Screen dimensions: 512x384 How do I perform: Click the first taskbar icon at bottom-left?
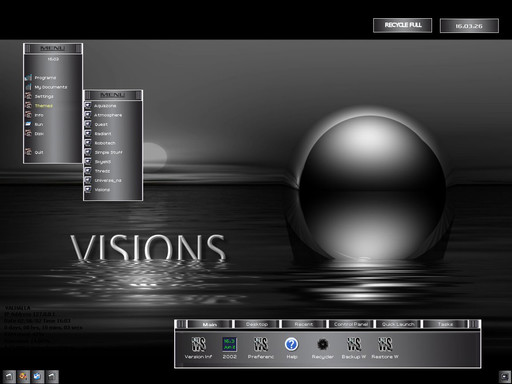pyautogui.click(x=9, y=377)
